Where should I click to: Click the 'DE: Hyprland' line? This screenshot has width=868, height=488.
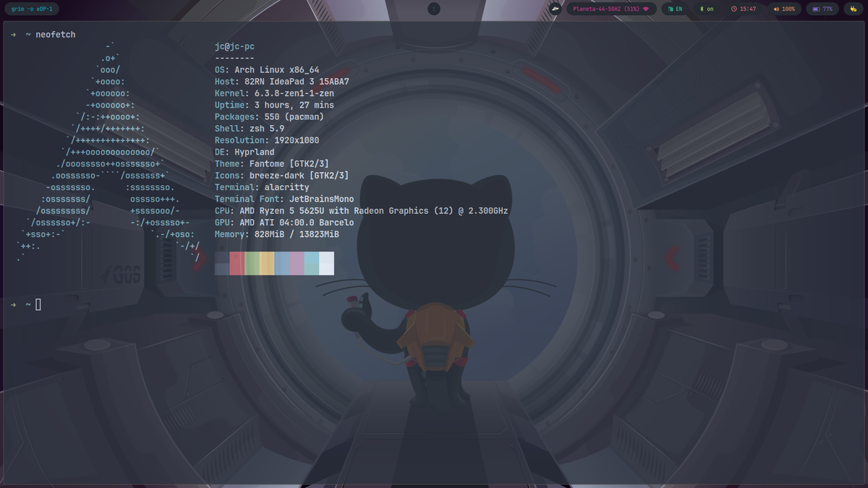tap(244, 152)
